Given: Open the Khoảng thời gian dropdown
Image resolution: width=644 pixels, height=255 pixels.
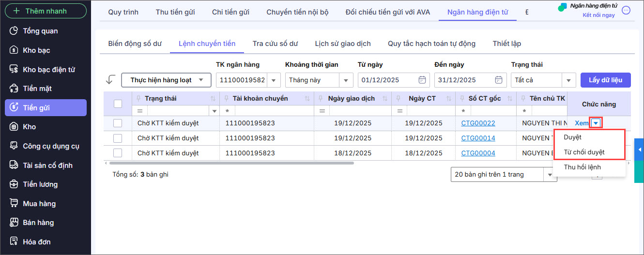Looking at the screenshot, I should 346,80.
